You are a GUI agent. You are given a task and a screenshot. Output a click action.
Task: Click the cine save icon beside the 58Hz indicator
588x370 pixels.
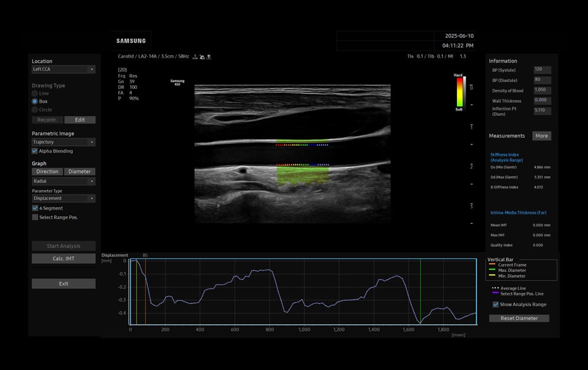(194, 57)
